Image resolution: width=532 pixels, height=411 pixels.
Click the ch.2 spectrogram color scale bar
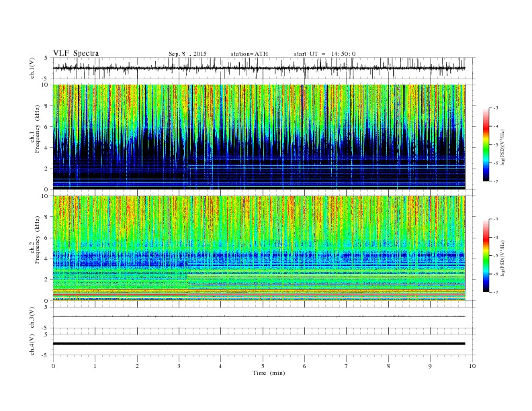(486, 255)
